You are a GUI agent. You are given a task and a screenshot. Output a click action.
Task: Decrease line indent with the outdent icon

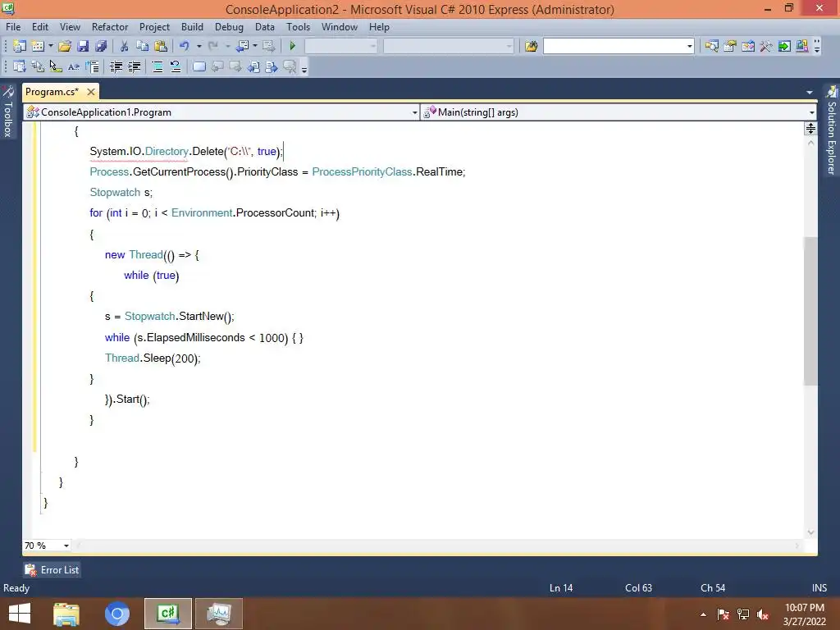click(116, 66)
